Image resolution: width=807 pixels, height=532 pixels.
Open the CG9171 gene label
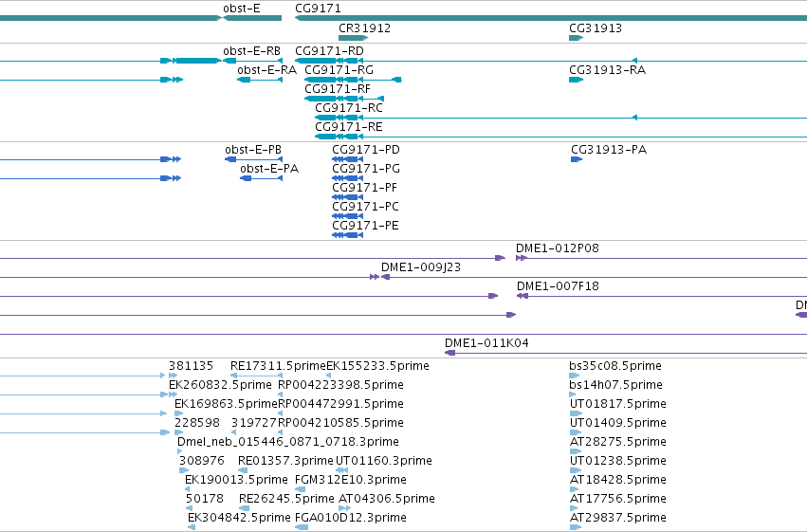point(318,9)
